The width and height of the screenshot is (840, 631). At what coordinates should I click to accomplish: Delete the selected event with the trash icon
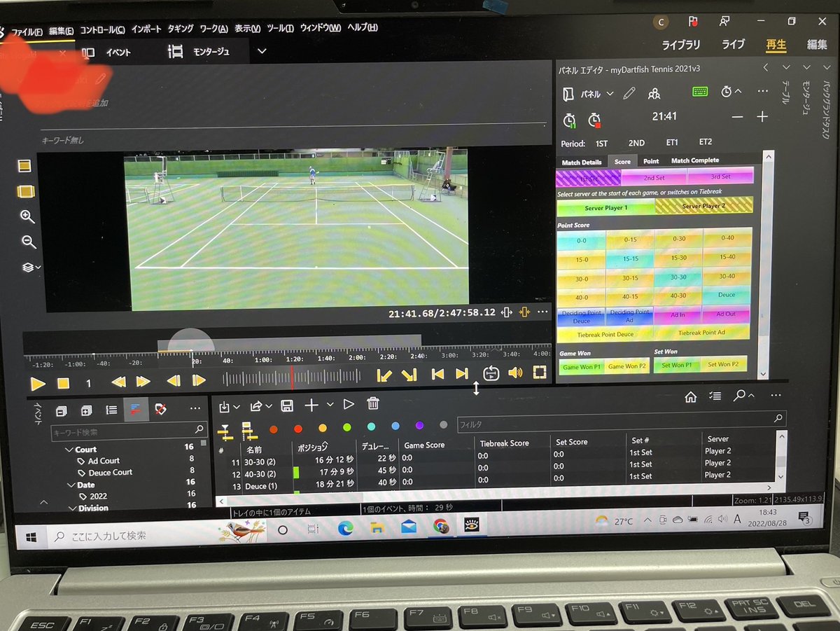(373, 403)
